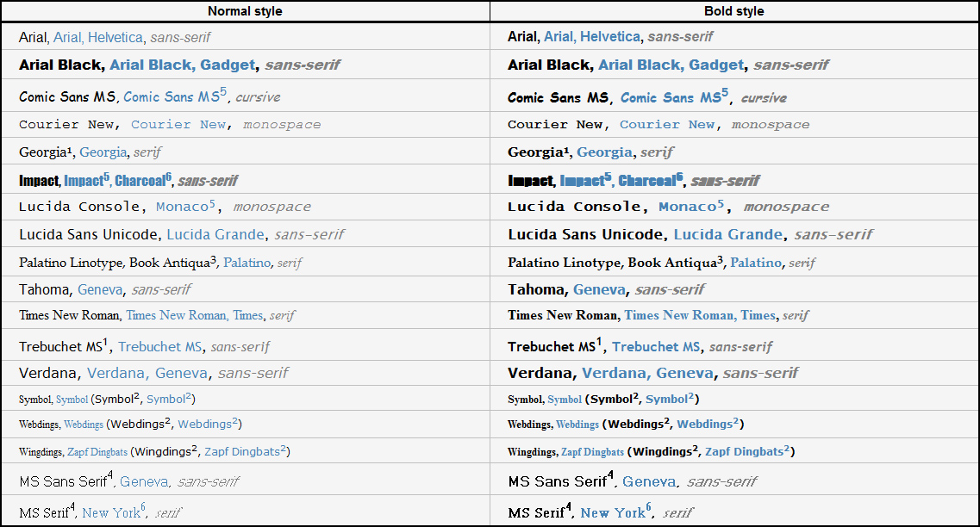Open "Geneva" in Tahoma row, Bold style column
The image size is (980, 527).
pyautogui.click(x=599, y=289)
